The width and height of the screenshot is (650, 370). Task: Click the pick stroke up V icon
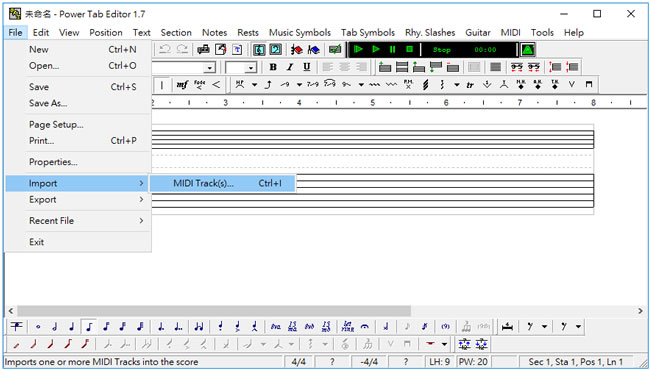tap(572, 85)
